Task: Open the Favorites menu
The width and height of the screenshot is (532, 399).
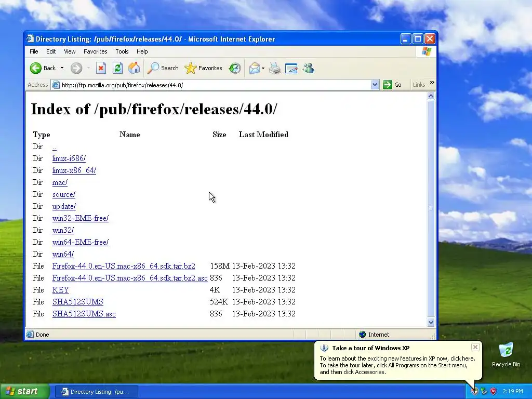Action: tap(96, 51)
